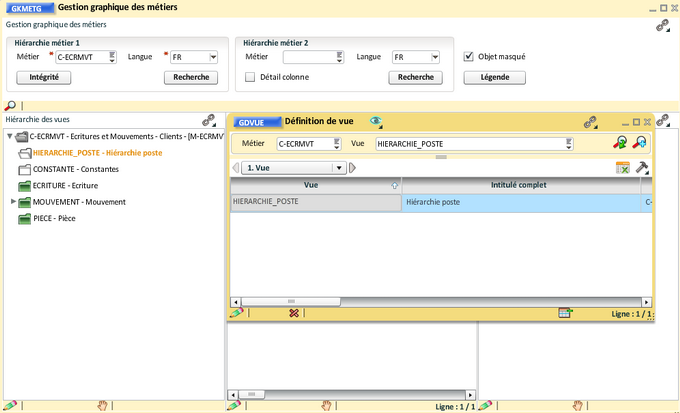Click the chain link icon in GDVUE title bar
The height and width of the screenshot is (413, 680).
pyautogui.click(x=590, y=121)
